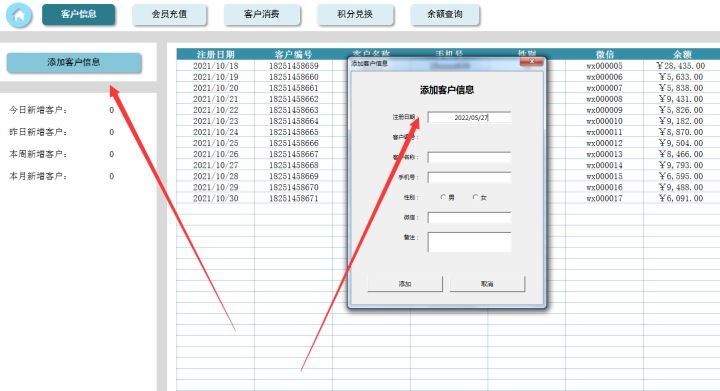Select WeChat cell wx000006
This screenshot has width=720, height=391.
click(x=604, y=77)
